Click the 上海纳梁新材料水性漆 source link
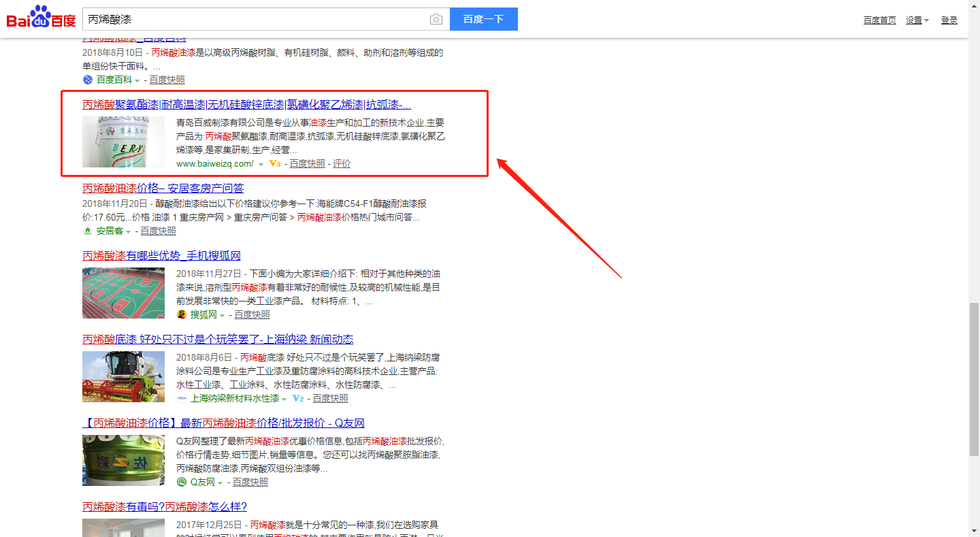 pos(235,398)
